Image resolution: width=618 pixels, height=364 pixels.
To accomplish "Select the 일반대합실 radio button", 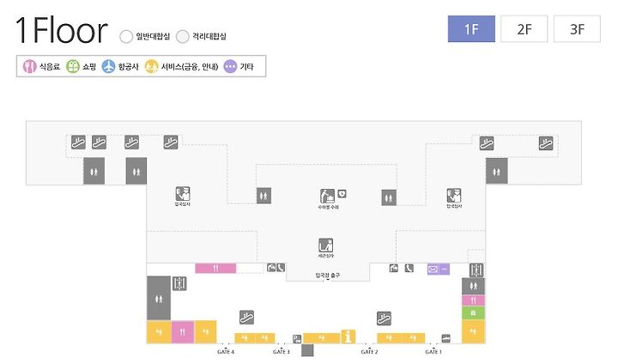I will (x=126, y=37).
